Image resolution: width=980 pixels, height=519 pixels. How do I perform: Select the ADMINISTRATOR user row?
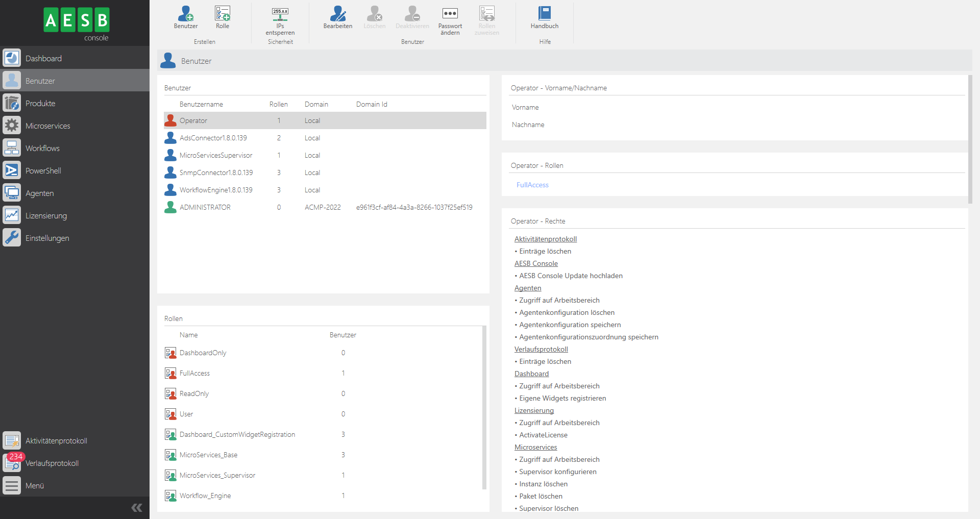click(205, 207)
